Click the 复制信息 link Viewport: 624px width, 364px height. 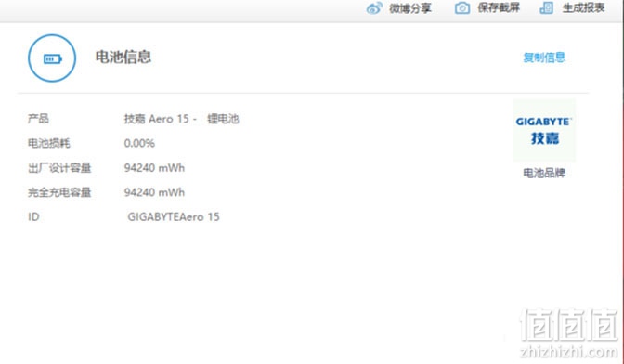click(544, 58)
